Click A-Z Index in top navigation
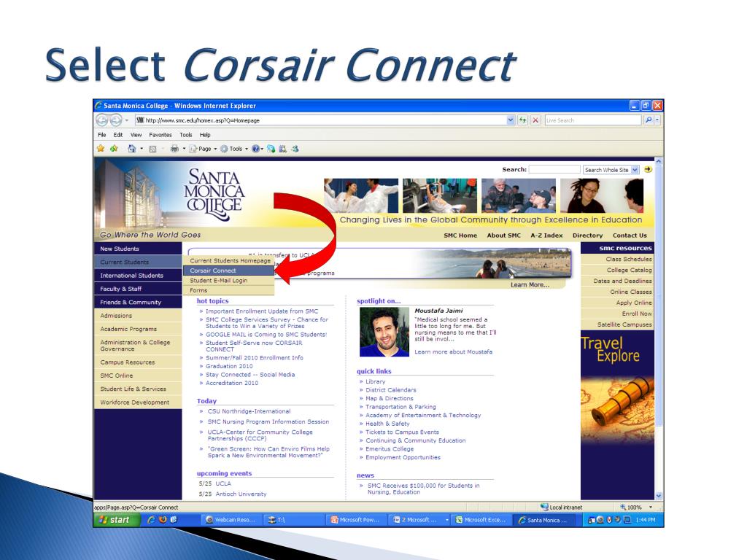This screenshot has width=747, height=560. [546, 236]
